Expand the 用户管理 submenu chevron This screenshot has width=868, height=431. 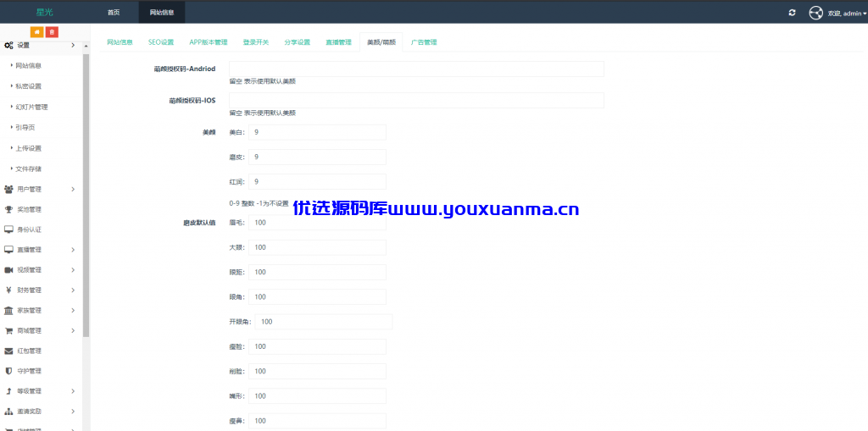pos(73,189)
